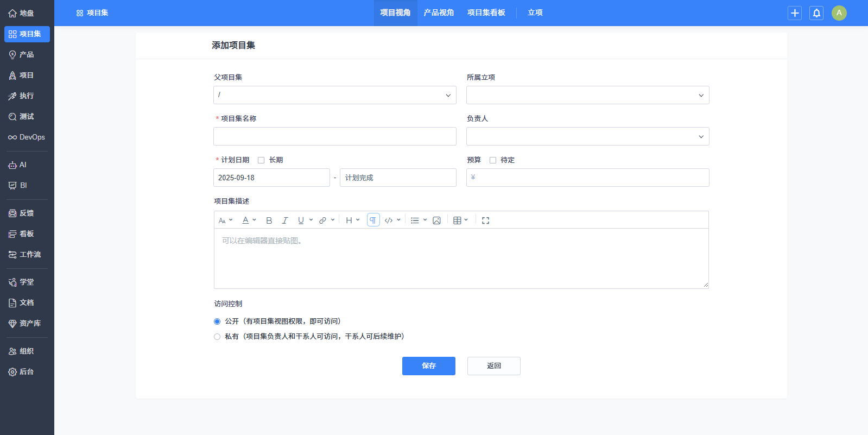
Task: Open the notifications bell
Action: click(816, 13)
